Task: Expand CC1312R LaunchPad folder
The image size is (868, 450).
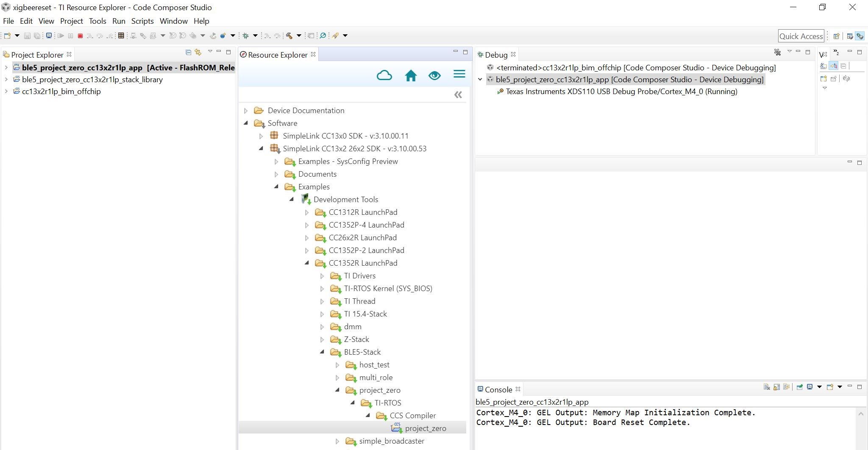Action: pos(307,212)
